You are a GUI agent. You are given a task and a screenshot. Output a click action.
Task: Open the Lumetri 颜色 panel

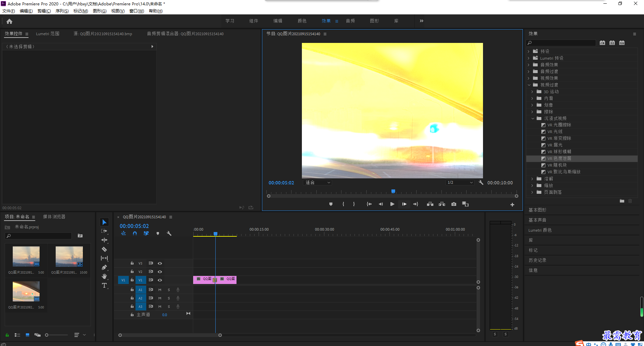pos(540,230)
